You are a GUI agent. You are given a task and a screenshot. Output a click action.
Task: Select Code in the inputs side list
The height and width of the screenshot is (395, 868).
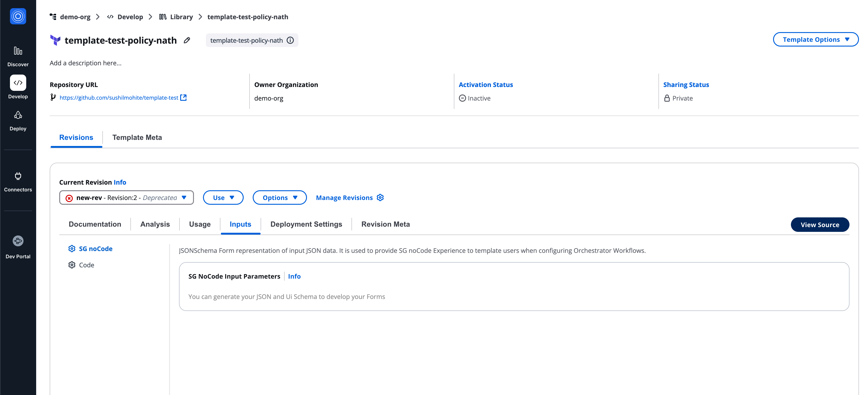tap(86, 265)
